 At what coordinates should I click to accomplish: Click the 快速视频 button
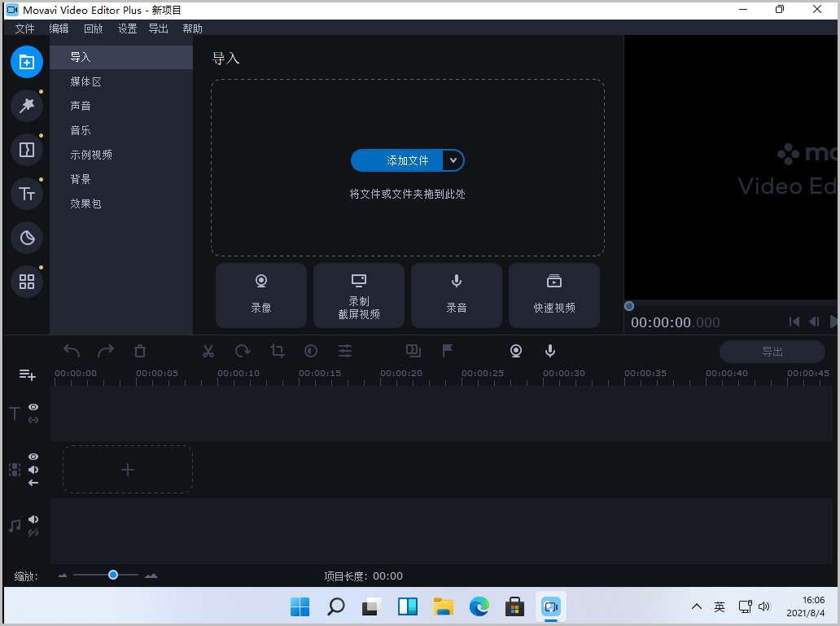pyautogui.click(x=554, y=295)
